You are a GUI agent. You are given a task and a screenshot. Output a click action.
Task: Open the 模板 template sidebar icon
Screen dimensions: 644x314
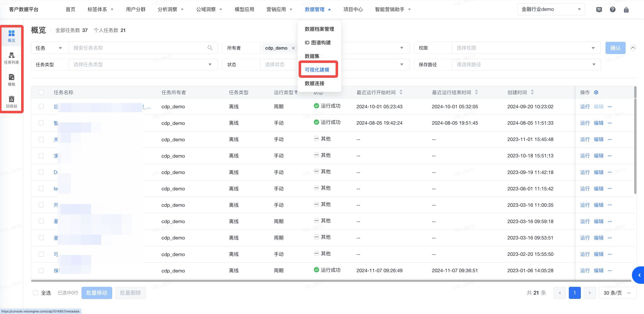(12, 80)
